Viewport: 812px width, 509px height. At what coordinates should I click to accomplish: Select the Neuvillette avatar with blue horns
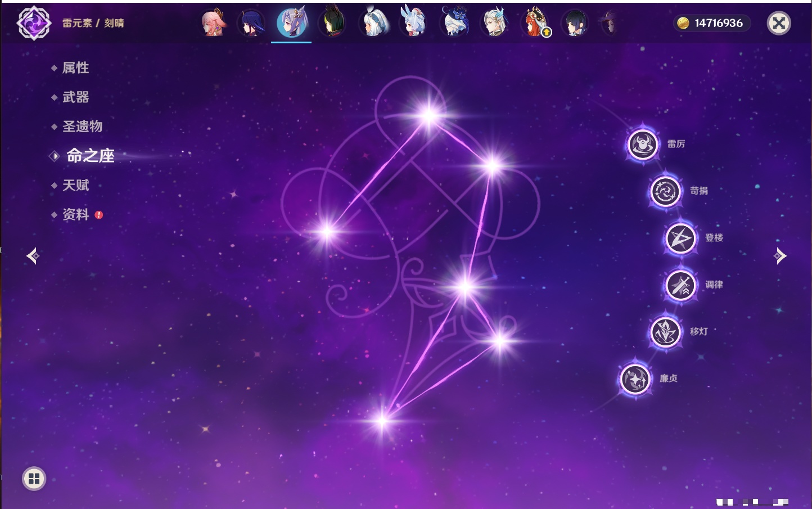pos(494,23)
